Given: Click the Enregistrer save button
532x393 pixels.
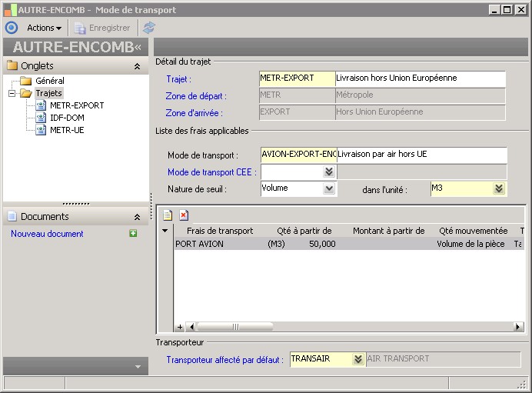Looking at the screenshot, I should pos(102,28).
